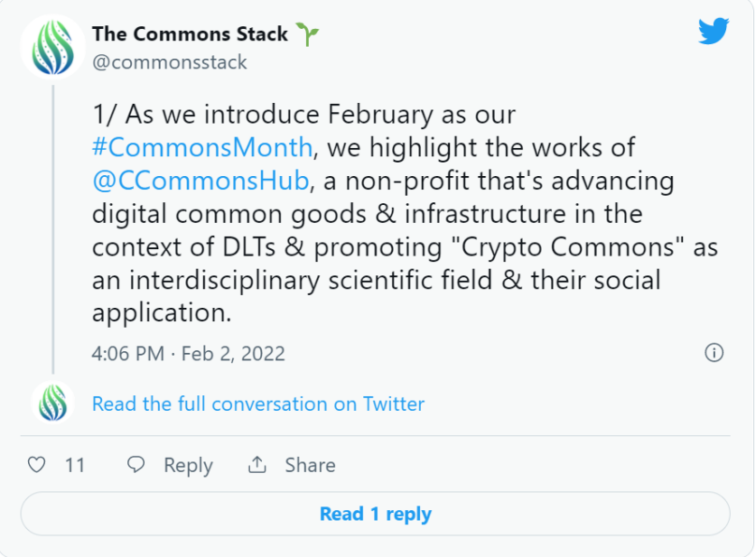The image size is (756, 557).
Task: Open The Commons Stack account name
Action: coord(190,34)
